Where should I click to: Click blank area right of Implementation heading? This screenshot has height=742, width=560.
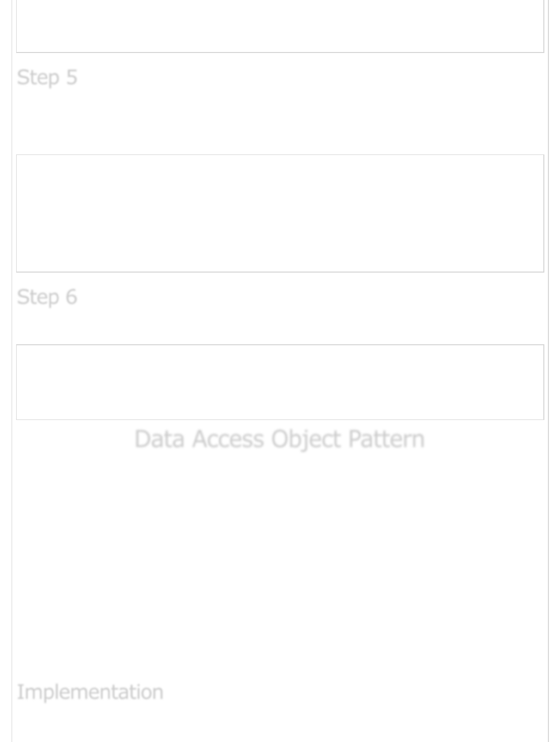[x=353, y=692]
